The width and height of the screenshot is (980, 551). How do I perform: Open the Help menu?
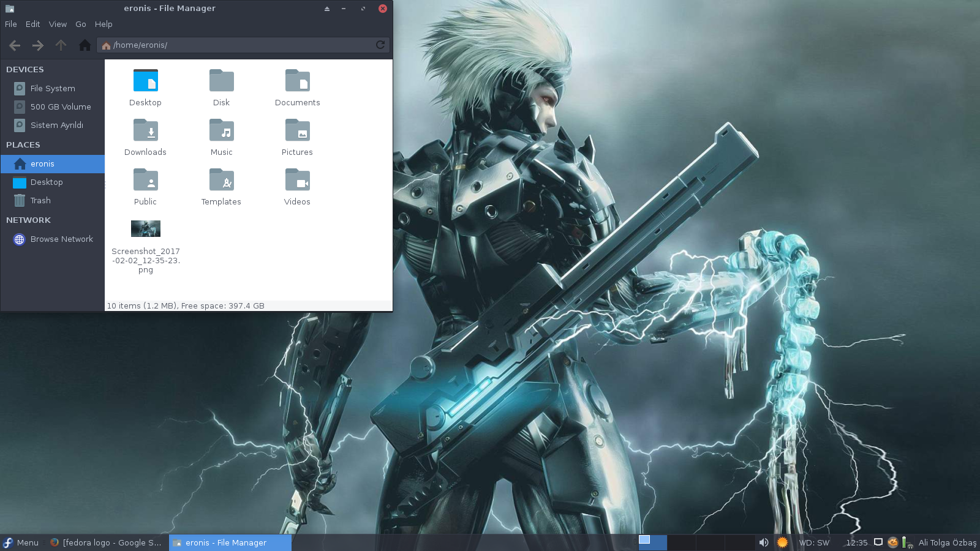coord(104,24)
